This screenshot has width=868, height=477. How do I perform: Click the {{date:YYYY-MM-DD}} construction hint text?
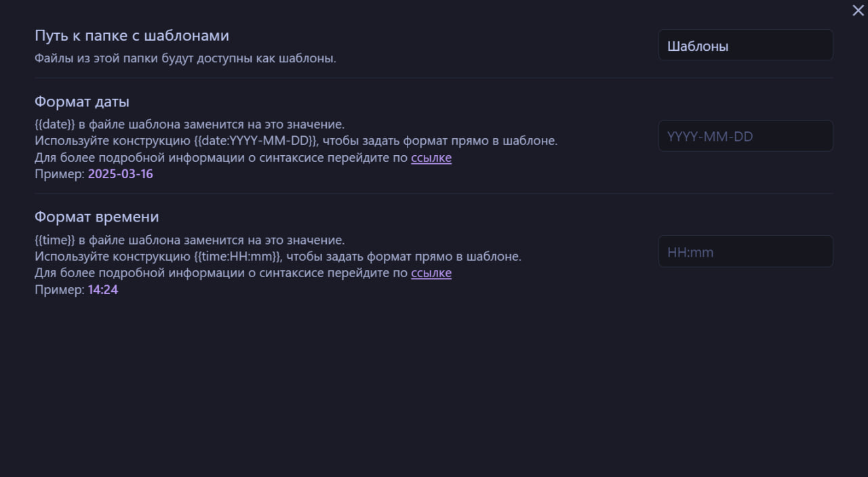click(256, 141)
